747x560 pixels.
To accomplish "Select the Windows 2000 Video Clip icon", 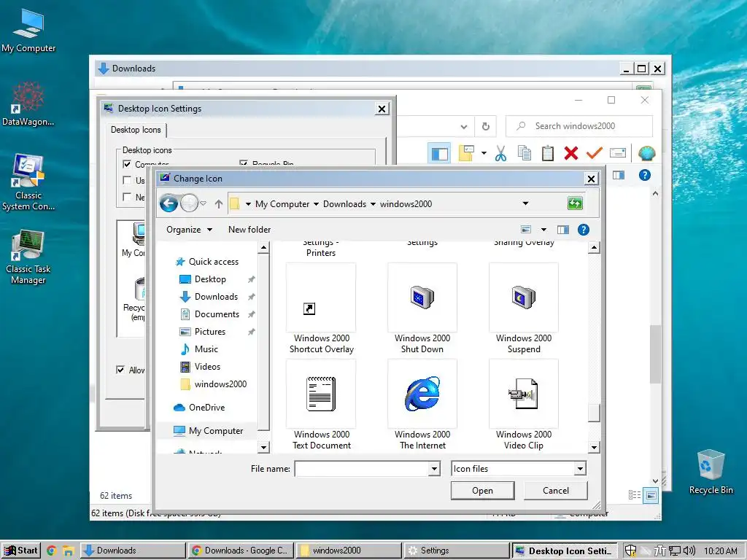I will (x=524, y=405).
